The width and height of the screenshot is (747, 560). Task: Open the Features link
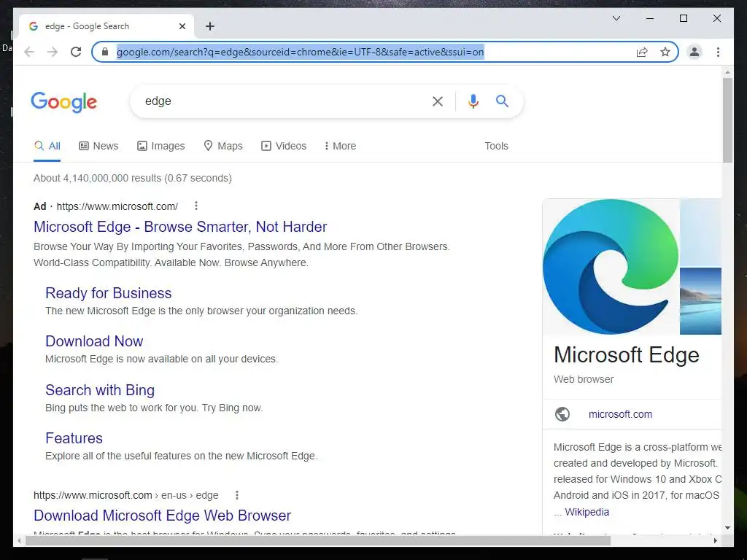[74, 438]
